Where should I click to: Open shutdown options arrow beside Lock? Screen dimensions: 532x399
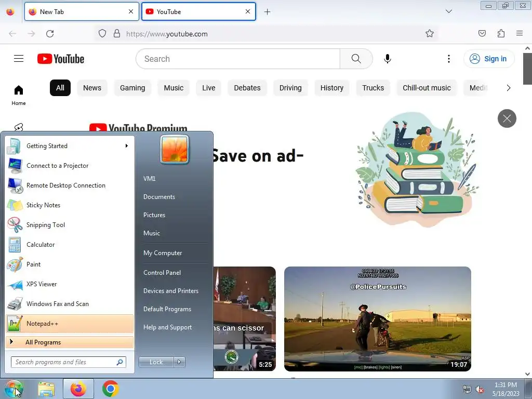point(179,362)
